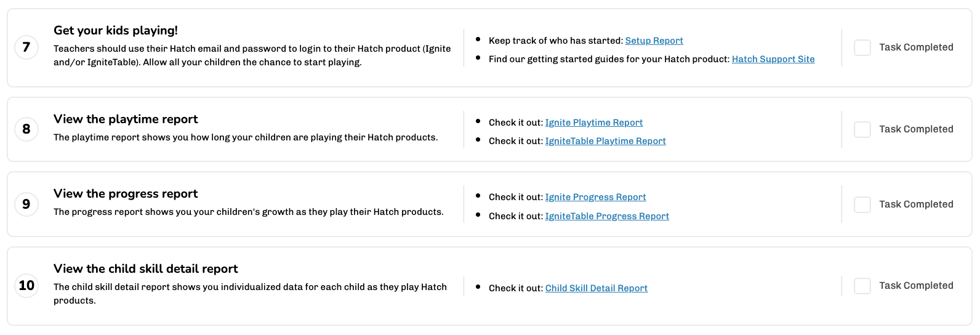
Task: Click the step 10 number badge
Action: point(26,285)
